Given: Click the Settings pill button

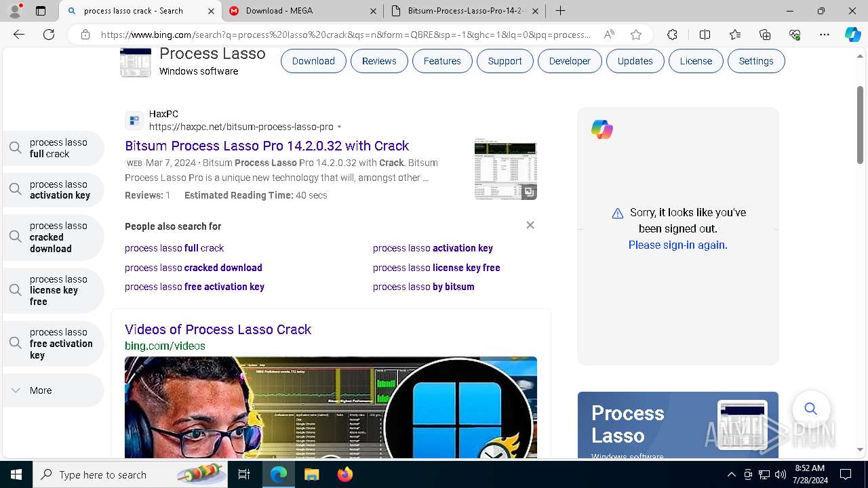Looking at the screenshot, I should (x=756, y=61).
